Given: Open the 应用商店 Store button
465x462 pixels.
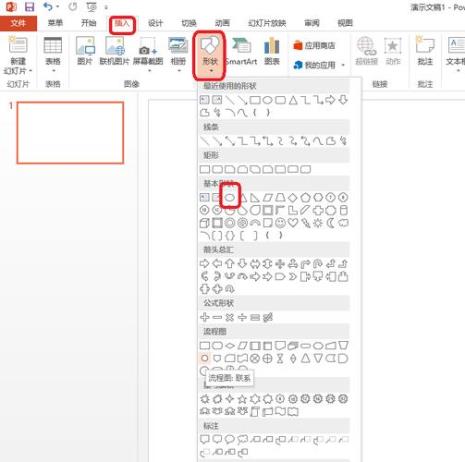Looking at the screenshot, I should [314, 45].
